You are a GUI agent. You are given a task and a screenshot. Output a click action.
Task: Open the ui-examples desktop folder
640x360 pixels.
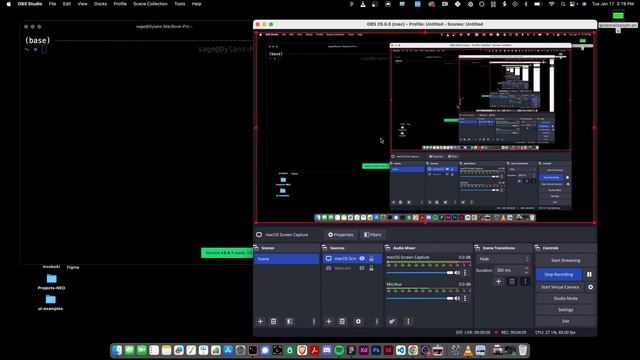coord(51,302)
